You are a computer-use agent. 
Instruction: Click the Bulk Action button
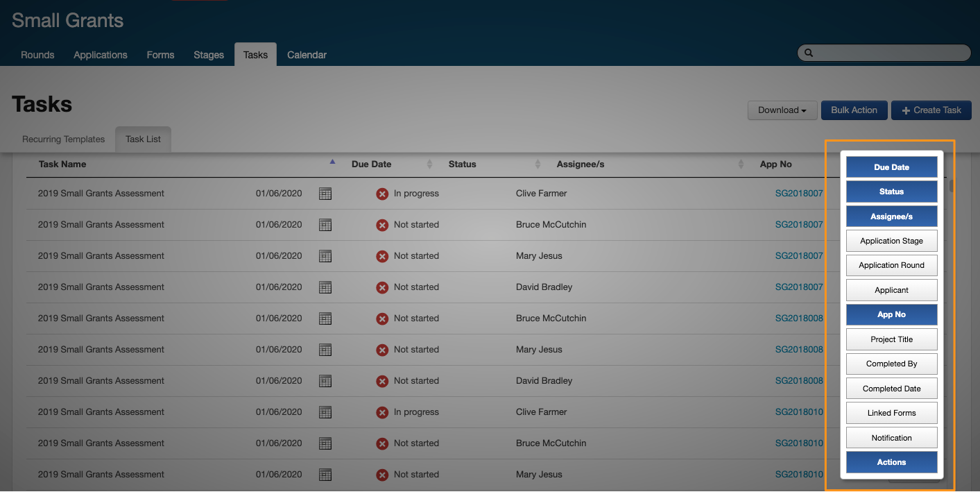[x=854, y=110]
